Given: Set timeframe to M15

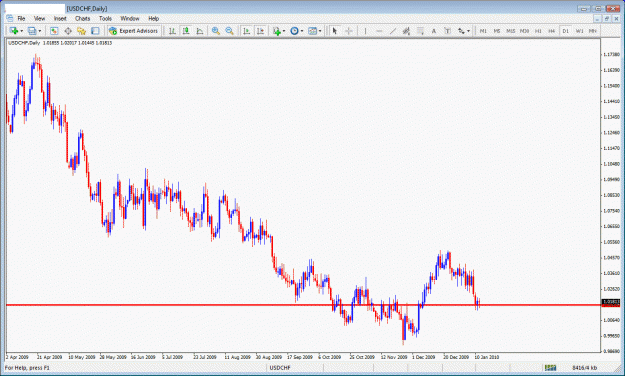Looking at the screenshot, I should (x=511, y=31).
